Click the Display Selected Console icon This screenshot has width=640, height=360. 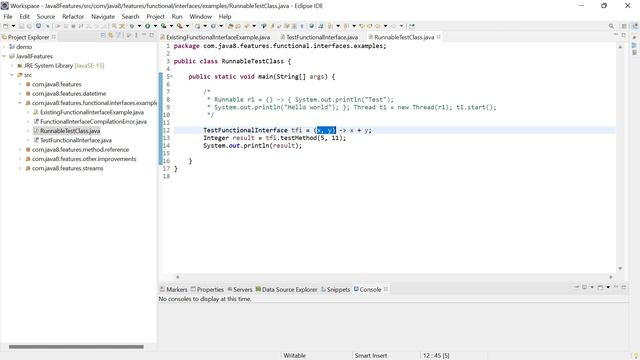pyautogui.click(x=584, y=287)
